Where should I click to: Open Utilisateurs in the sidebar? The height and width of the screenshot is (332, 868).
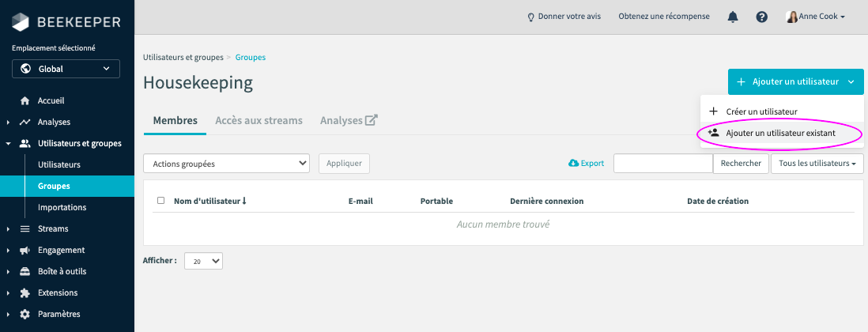pyautogui.click(x=59, y=165)
